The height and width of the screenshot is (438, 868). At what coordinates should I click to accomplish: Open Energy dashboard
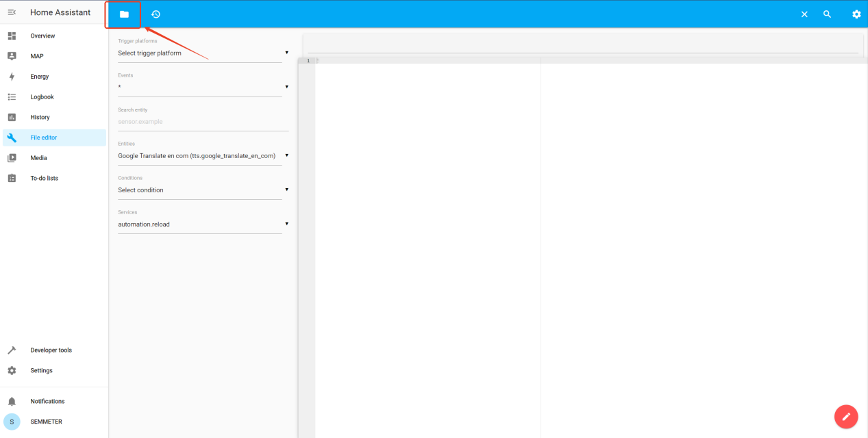pyautogui.click(x=40, y=77)
